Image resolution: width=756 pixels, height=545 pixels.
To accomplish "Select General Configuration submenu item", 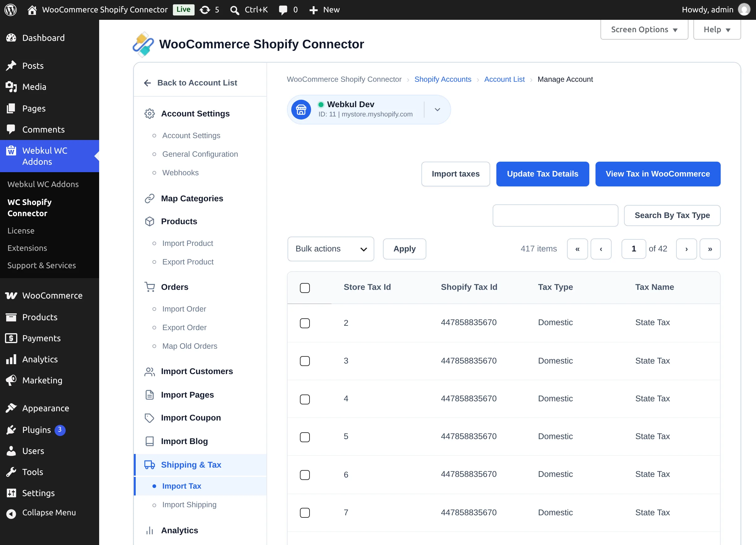I will (200, 154).
